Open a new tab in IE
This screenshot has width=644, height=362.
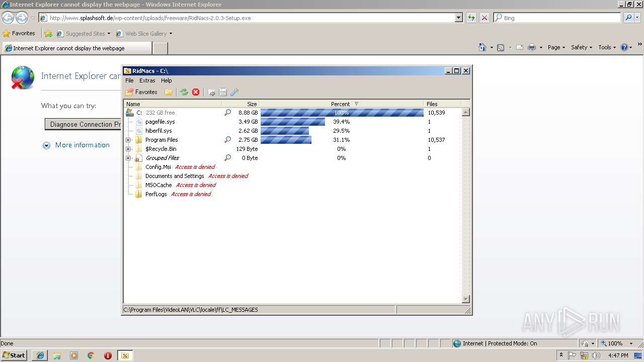click(x=160, y=48)
